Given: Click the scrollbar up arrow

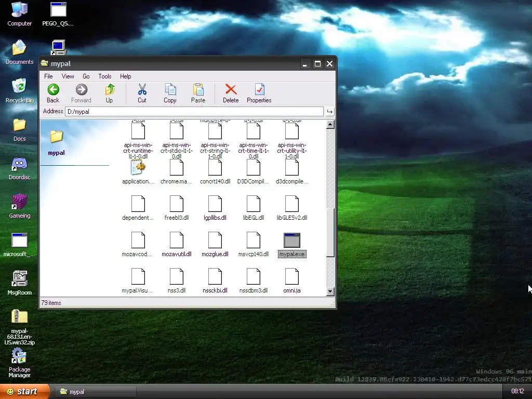Looking at the screenshot, I should (330, 125).
